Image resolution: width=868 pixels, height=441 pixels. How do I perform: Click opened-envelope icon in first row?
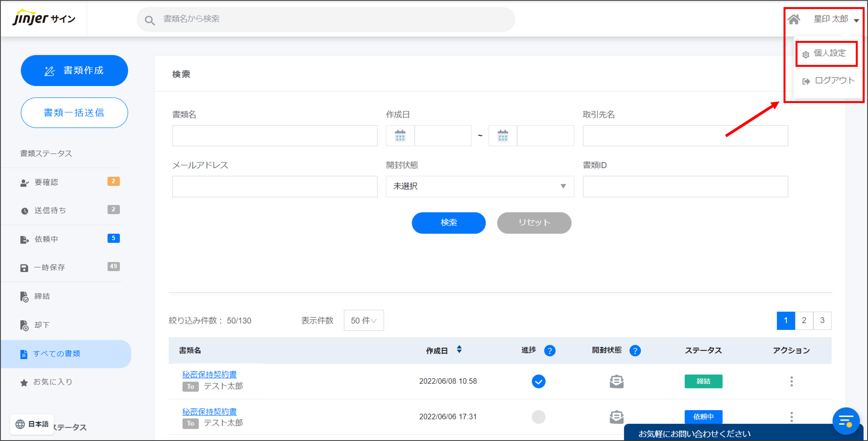(x=616, y=381)
